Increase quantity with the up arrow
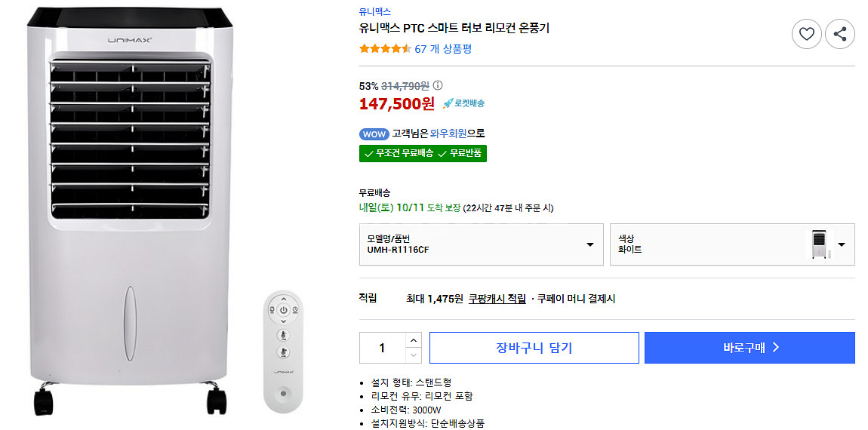 (x=413, y=340)
